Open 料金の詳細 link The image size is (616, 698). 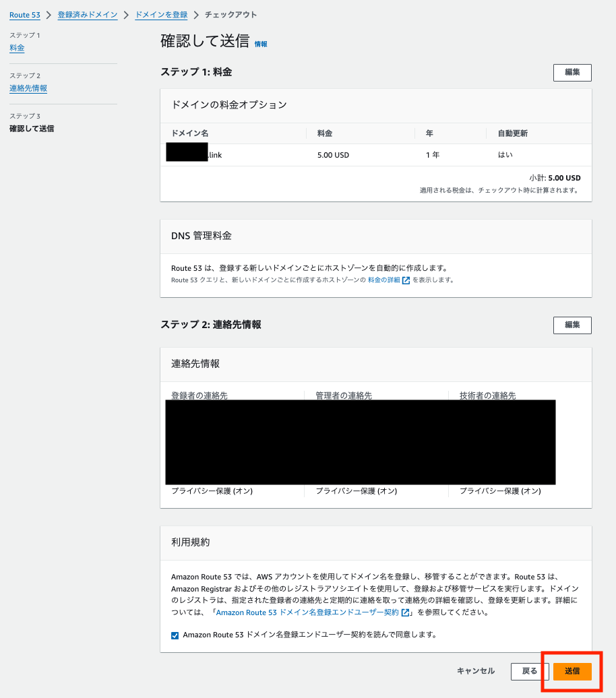tap(383, 280)
